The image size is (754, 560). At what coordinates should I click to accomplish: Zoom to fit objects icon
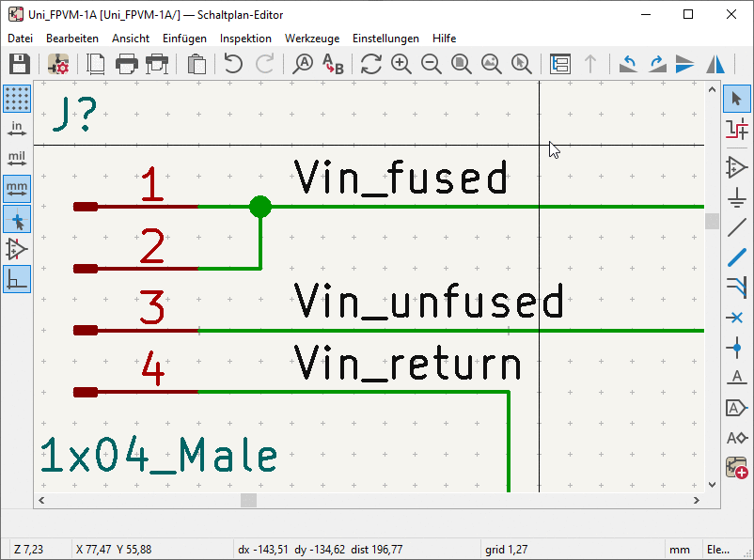point(492,64)
